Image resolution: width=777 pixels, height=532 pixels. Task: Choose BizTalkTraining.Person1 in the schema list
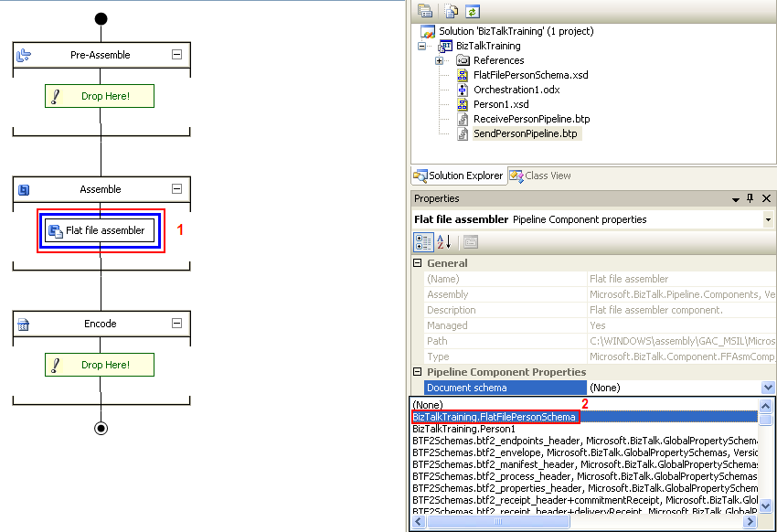tap(585, 429)
